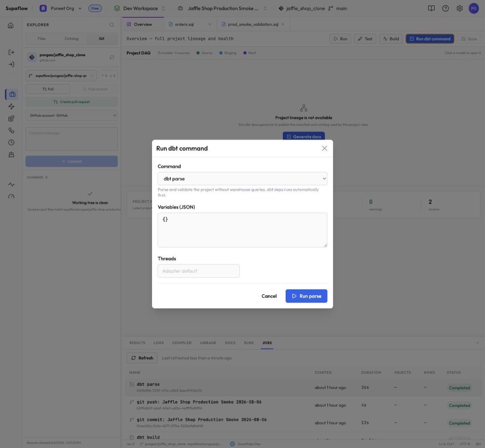Open the gauge usage icon in sidebar
Screen dimensions: 485x448
[11, 197]
